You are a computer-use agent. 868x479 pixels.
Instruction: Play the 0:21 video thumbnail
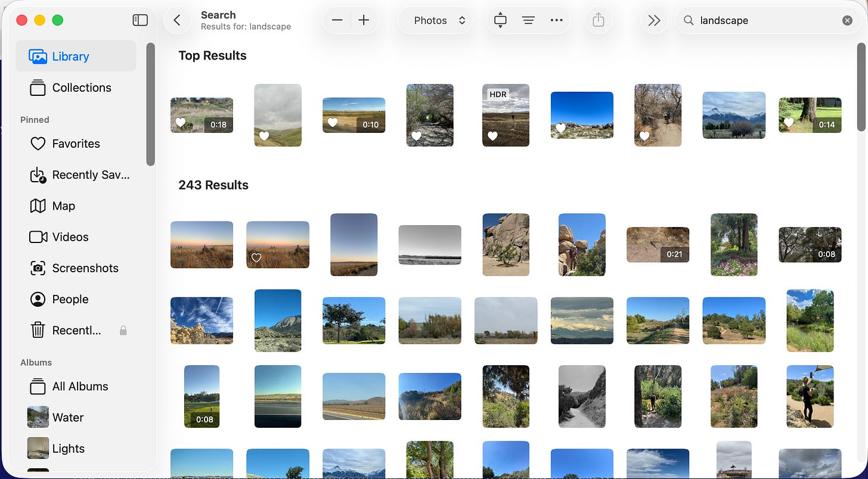[658, 245]
